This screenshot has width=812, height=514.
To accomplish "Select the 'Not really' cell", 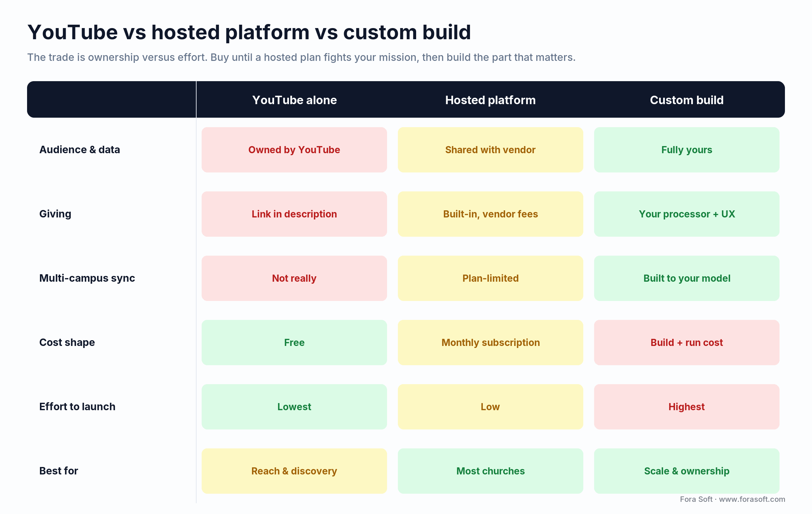I will [294, 278].
